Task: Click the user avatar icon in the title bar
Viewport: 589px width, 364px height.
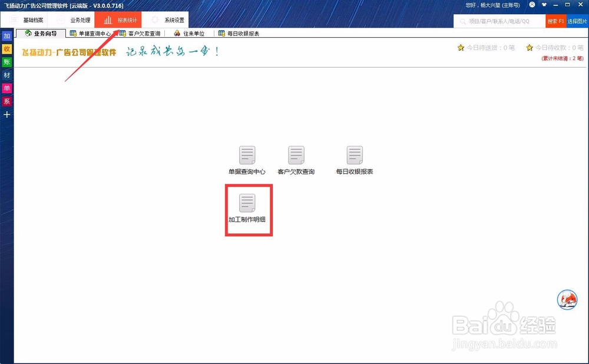Action: tap(533, 5)
